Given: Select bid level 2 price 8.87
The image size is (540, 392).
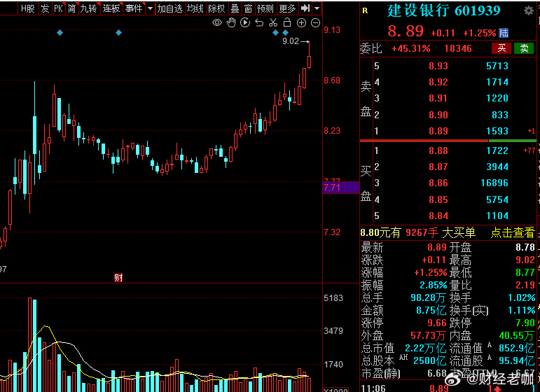Looking at the screenshot, I should click(x=438, y=167).
